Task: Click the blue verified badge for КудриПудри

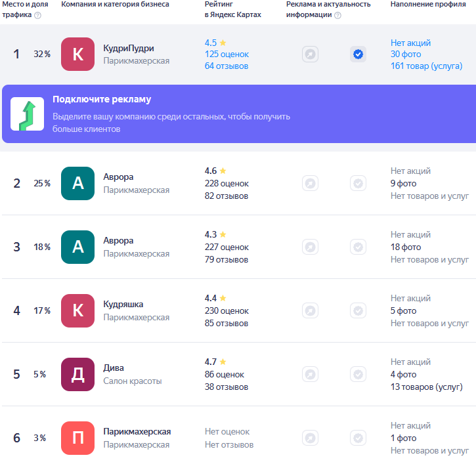Action: pos(358,54)
